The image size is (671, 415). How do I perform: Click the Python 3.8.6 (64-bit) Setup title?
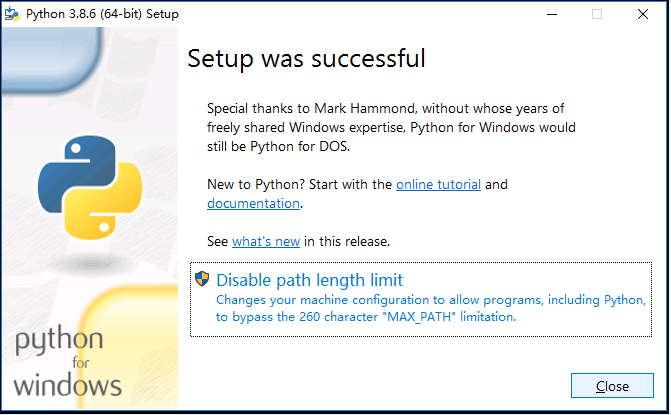pos(102,14)
